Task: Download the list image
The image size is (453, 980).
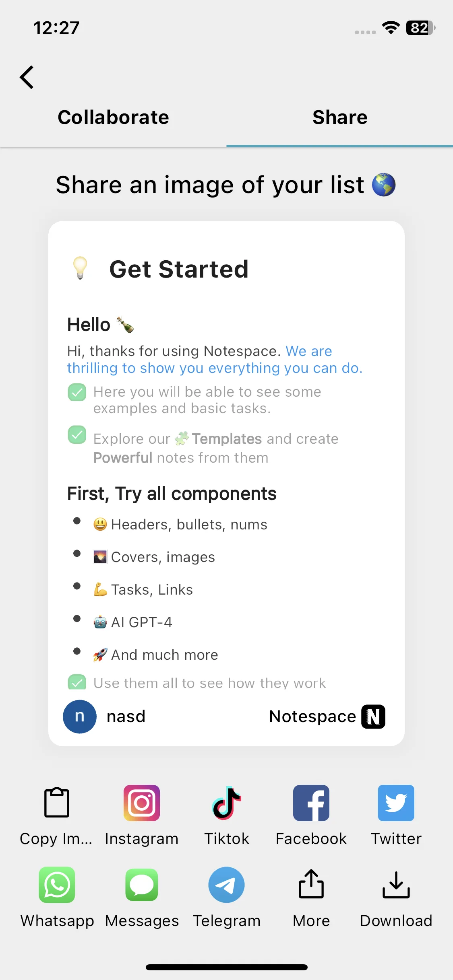Action: (396, 885)
